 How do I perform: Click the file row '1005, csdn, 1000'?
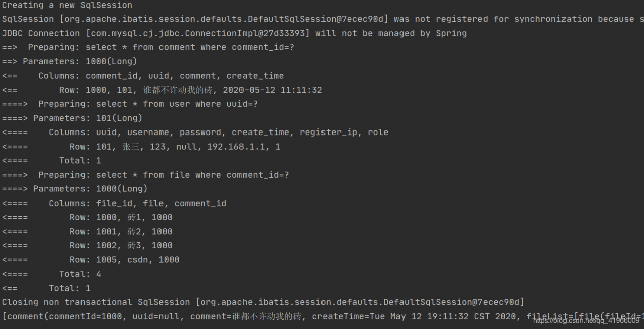(91, 260)
